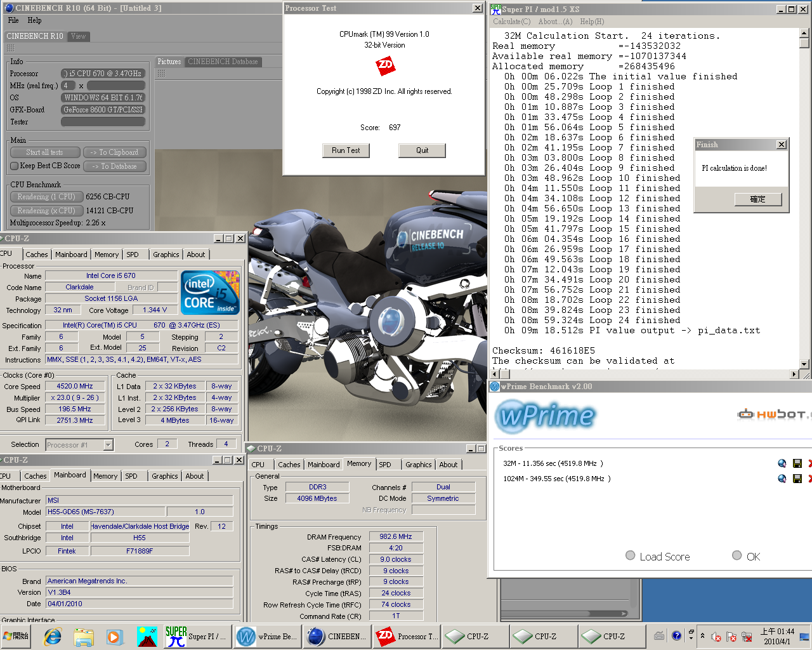Switch to Super PI via its taskbar button
812x650 pixels.
(196, 636)
